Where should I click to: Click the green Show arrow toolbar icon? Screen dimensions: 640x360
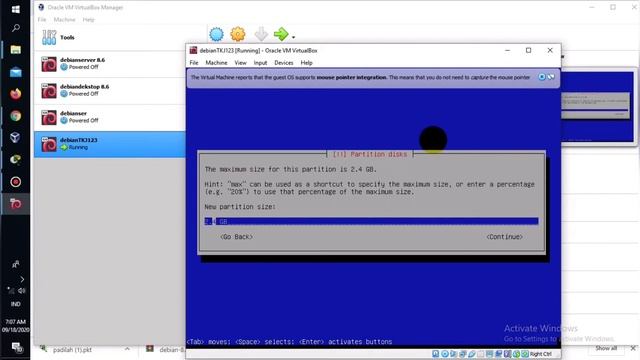pyautogui.click(x=281, y=34)
